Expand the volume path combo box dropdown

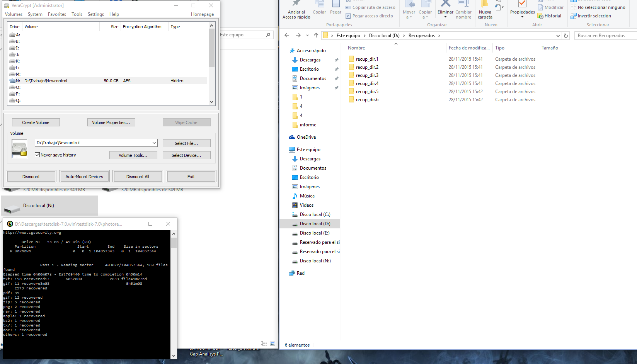[x=154, y=143]
